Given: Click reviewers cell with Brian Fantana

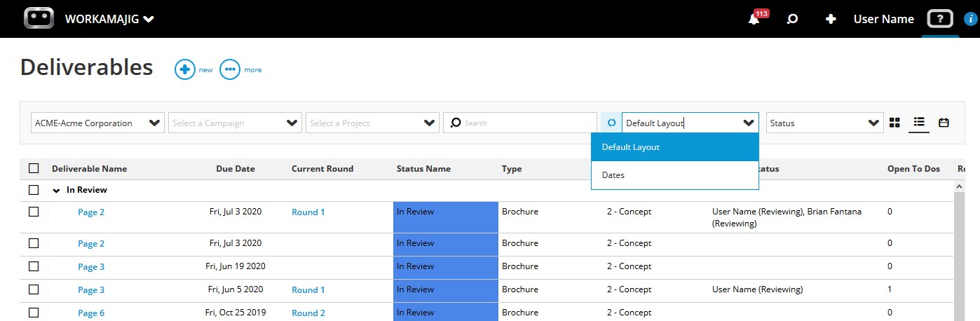Looking at the screenshot, I should coord(789,218).
